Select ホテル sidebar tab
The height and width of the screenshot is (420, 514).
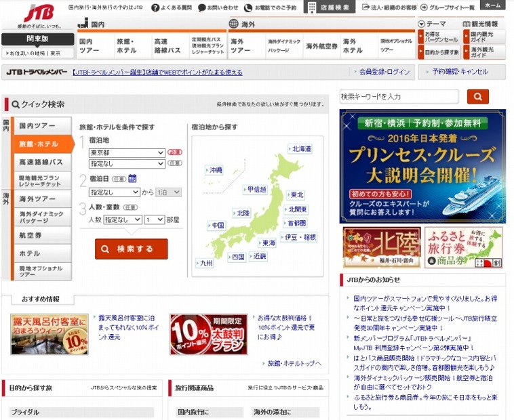pyautogui.click(x=42, y=253)
